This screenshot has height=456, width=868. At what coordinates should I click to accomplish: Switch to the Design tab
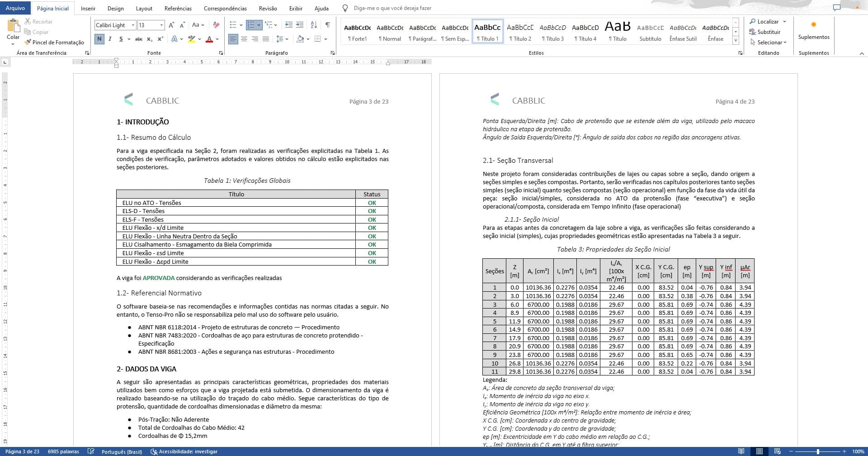(x=116, y=8)
